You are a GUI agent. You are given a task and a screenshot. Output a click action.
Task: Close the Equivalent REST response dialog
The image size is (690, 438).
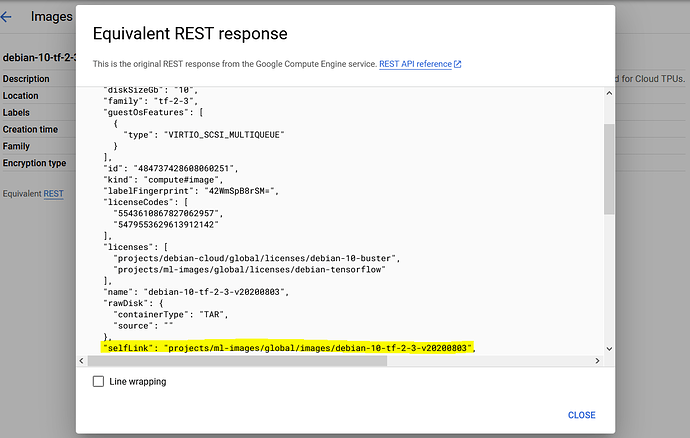[x=581, y=415]
